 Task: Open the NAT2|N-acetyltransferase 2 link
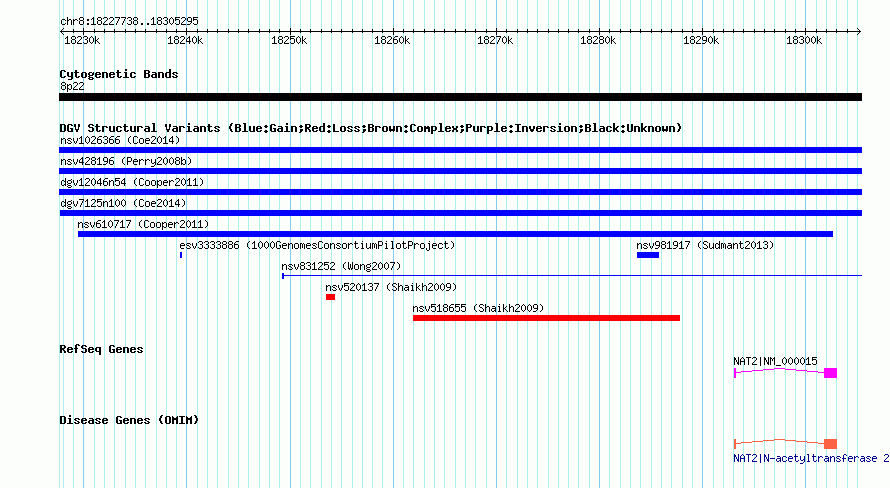811,458
